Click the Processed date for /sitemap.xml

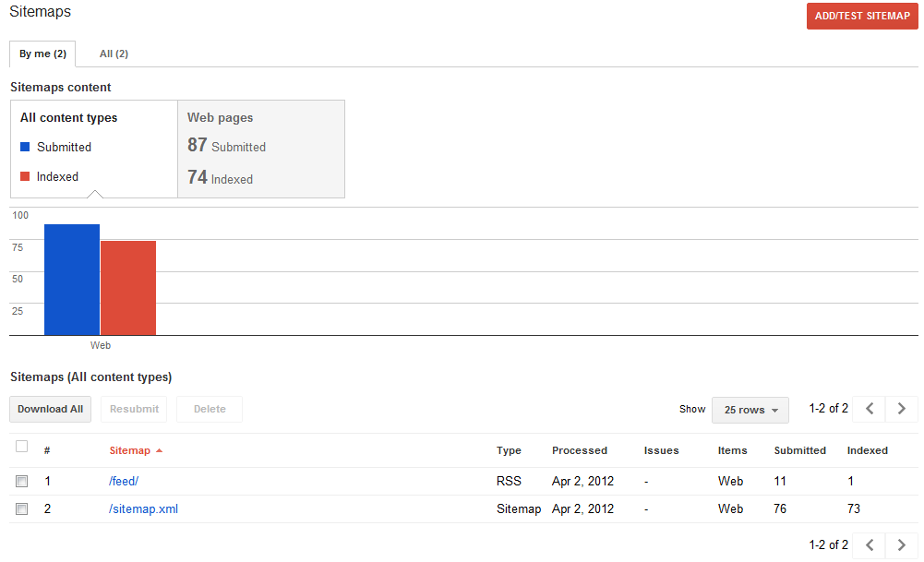(582, 509)
